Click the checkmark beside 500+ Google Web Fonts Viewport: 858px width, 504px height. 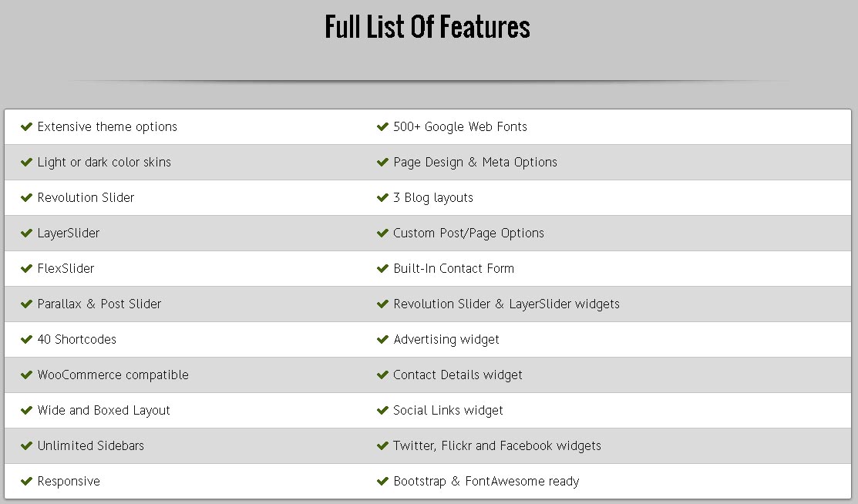pos(382,126)
